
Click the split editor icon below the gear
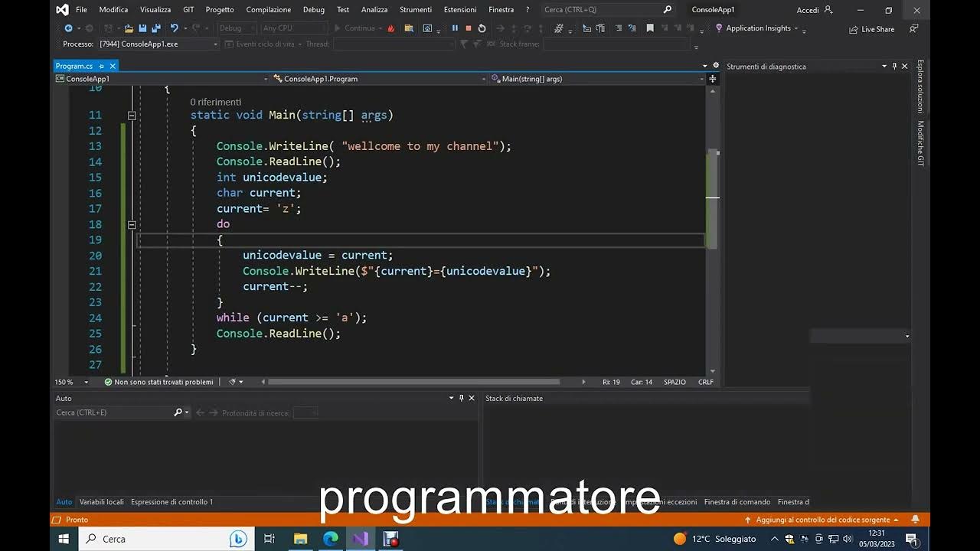tap(713, 79)
